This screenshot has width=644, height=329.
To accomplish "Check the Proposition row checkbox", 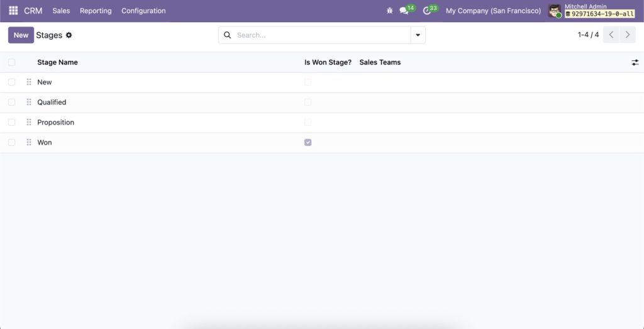I will click(12, 122).
